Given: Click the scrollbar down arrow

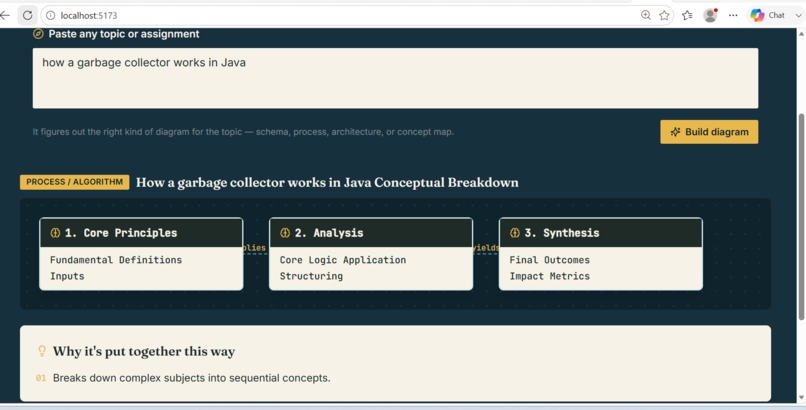Looking at the screenshot, I should tap(801, 398).
